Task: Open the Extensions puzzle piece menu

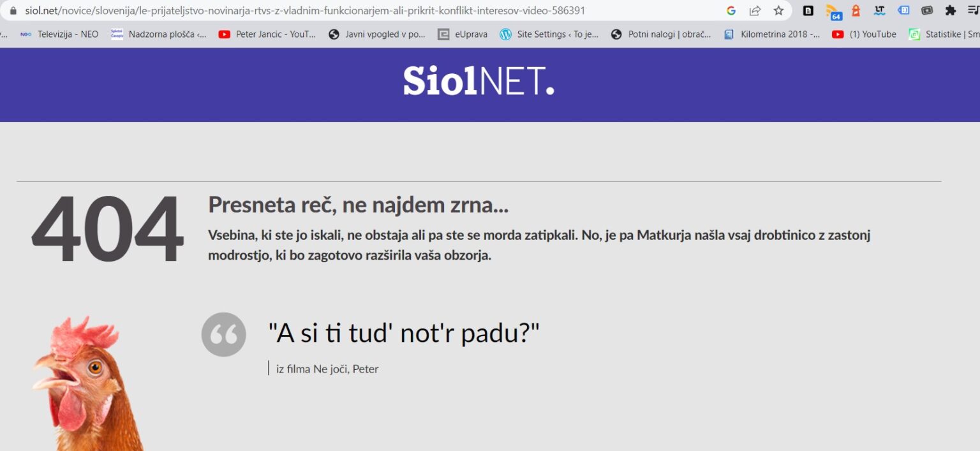Action: tap(951, 11)
